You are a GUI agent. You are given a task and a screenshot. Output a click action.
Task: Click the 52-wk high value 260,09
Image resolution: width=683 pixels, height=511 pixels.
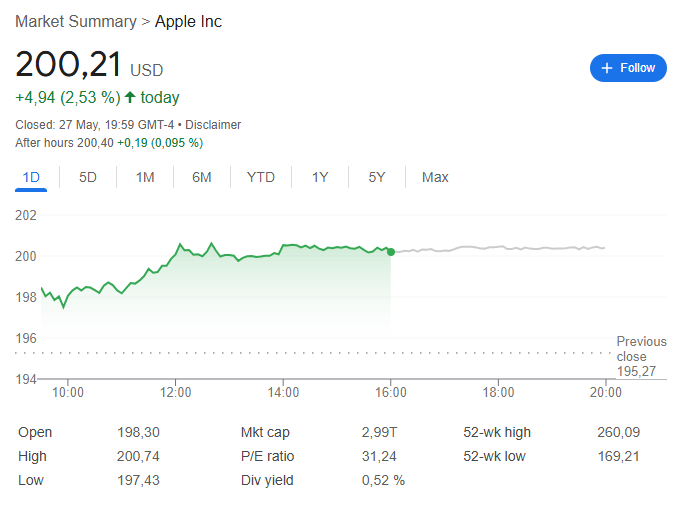619,432
